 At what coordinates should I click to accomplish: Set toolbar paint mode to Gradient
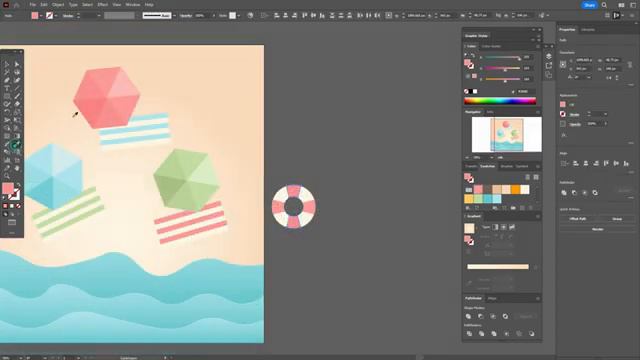tap(11, 206)
